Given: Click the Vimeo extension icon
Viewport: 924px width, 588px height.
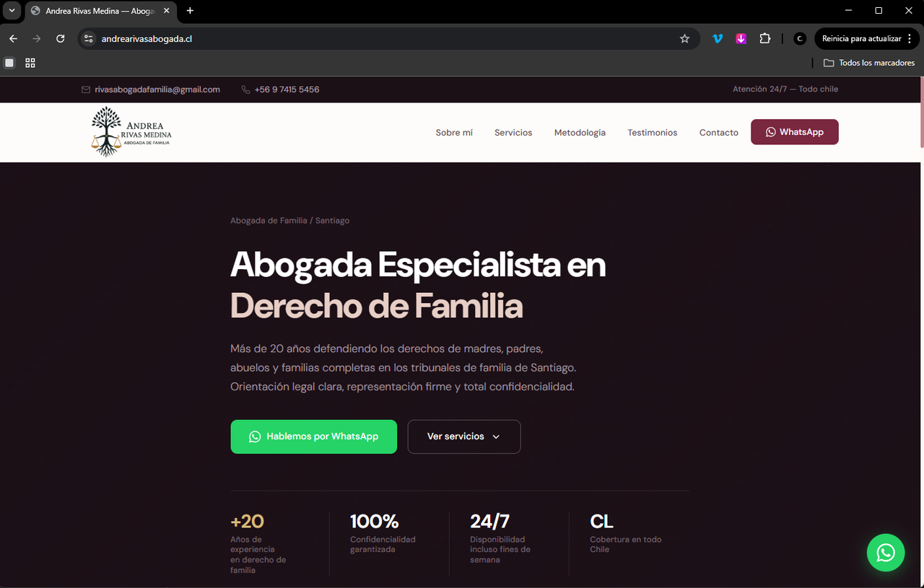Looking at the screenshot, I should (x=718, y=39).
